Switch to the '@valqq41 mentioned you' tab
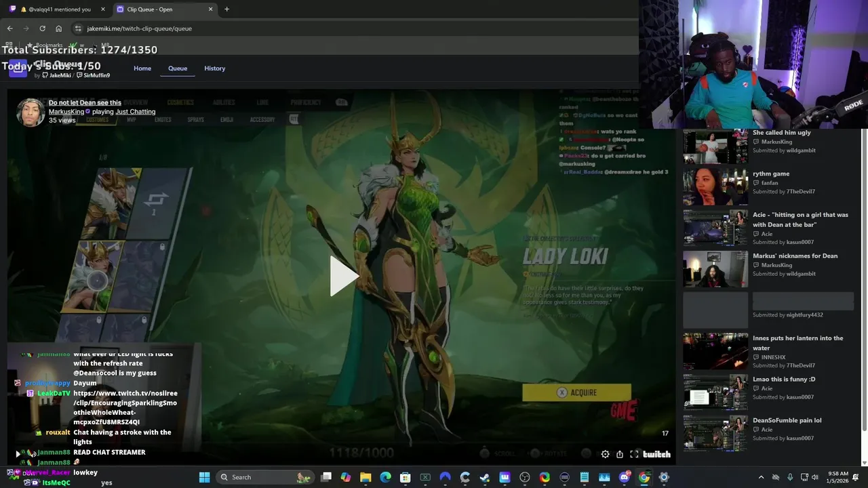The height and width of the screenshot is (488, 868). point(58,9)
